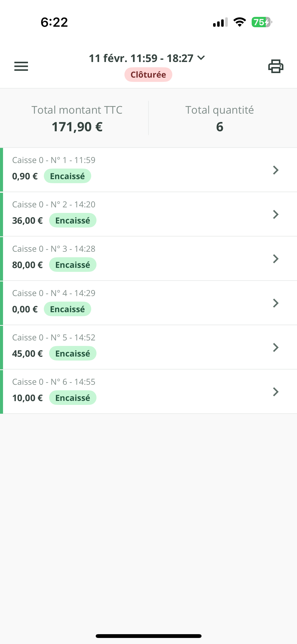The width and height of the screenshot is (297, 644).
Task: Open ticket N° 3 chevron arrow
Action: [x=276, y=259]
